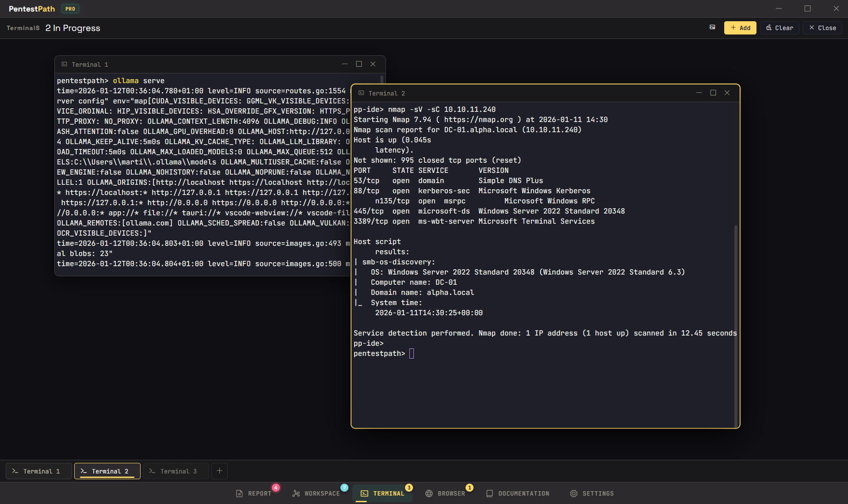This screenshot has height=504, width=848.
Task: Click the PentestPath logo text
Action: (32, 9)
